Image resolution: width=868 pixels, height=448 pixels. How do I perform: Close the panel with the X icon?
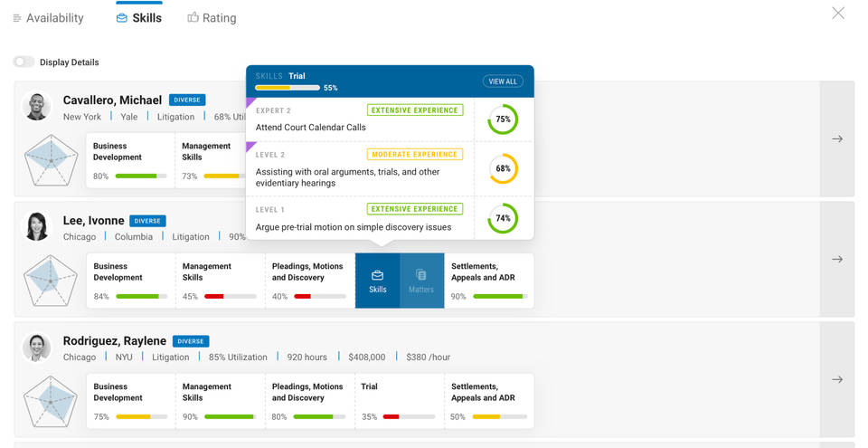coord(838,13)
